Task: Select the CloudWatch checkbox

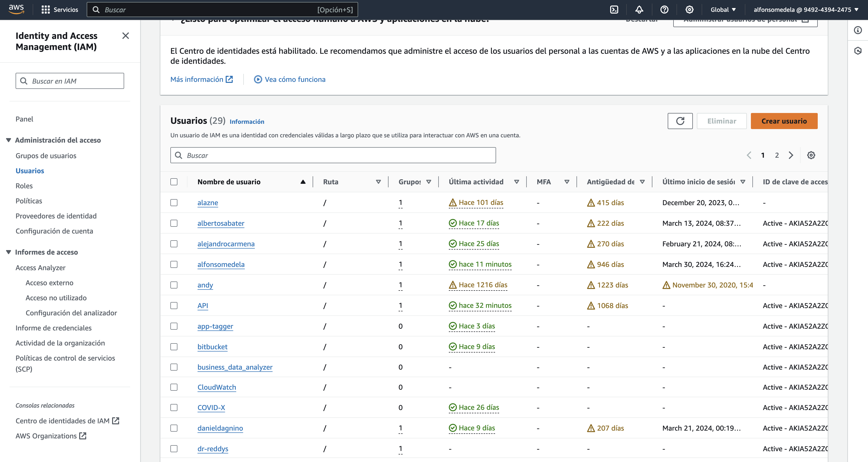Action: point(174,387)
